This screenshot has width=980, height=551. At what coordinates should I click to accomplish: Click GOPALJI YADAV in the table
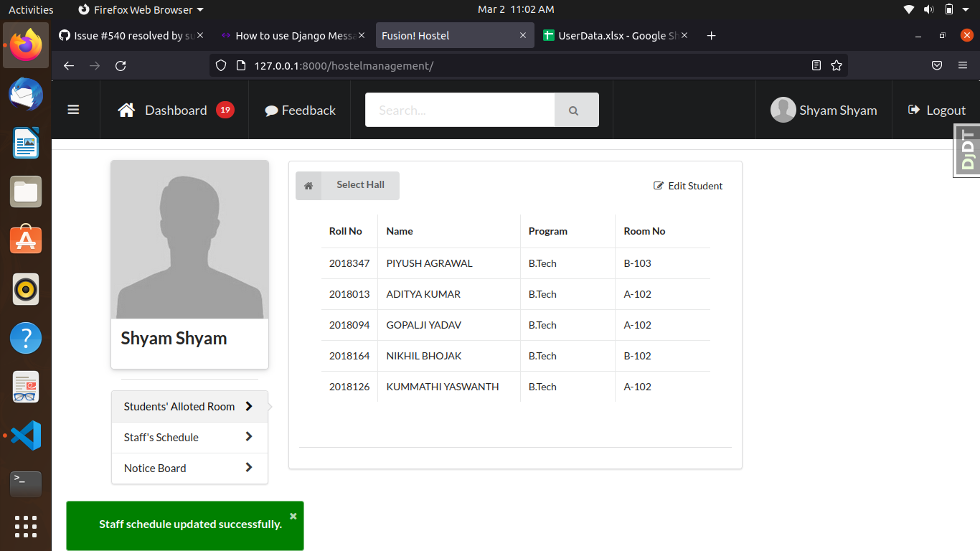click(x=424, y=325)
